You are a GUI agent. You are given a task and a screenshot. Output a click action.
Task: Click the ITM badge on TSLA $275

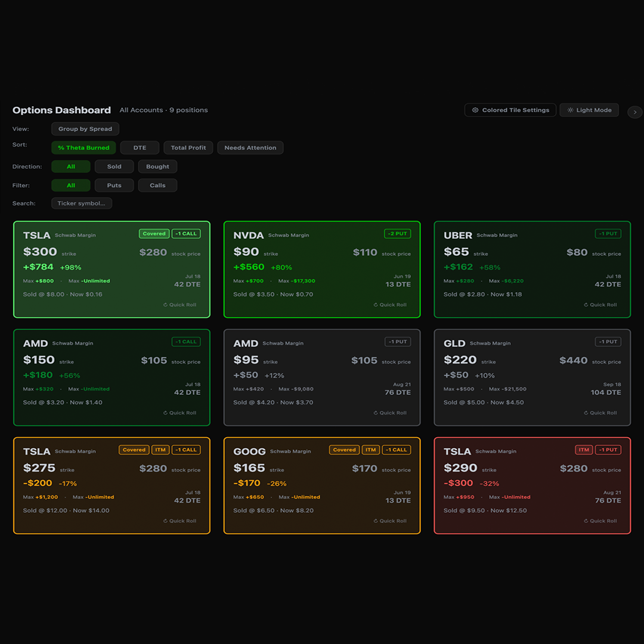coord(160,450)
